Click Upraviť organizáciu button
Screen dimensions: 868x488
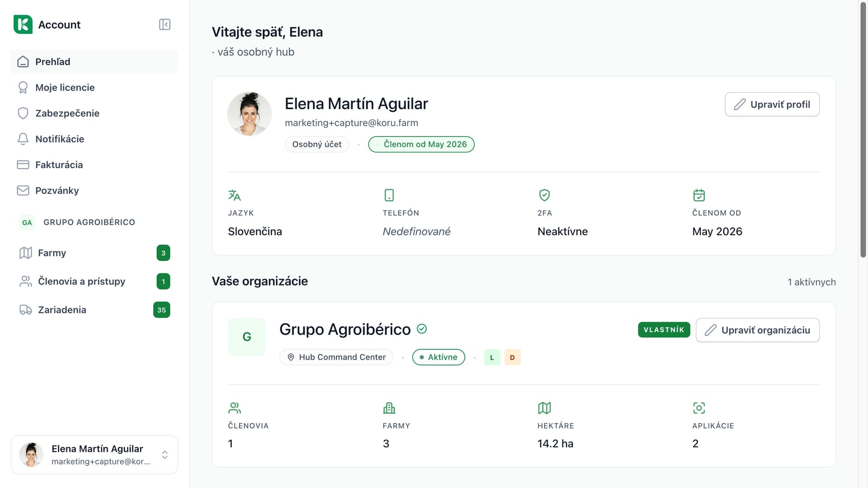[758, 330]
